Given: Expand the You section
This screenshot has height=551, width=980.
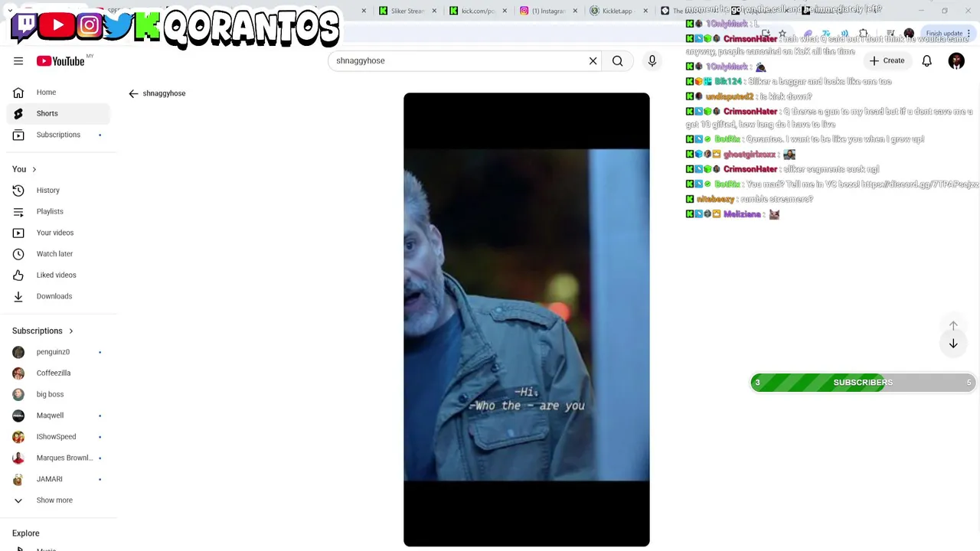Looking at the screenshot, I should tap(24, 169).
